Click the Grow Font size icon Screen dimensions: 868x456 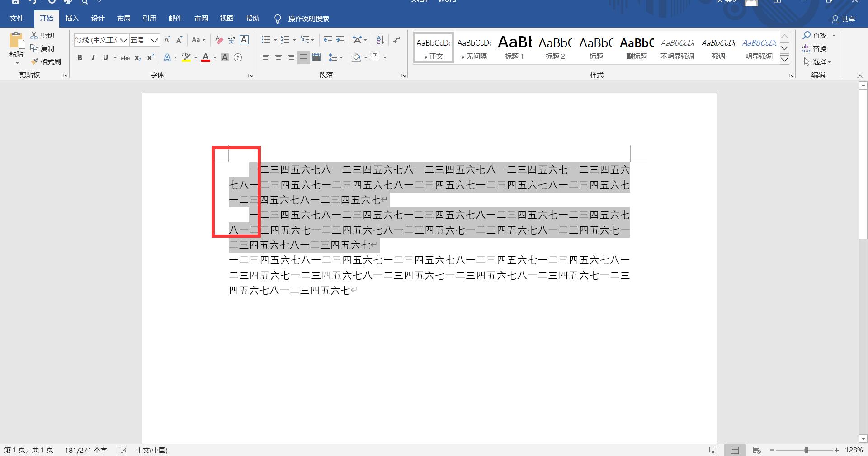(167, 40)
